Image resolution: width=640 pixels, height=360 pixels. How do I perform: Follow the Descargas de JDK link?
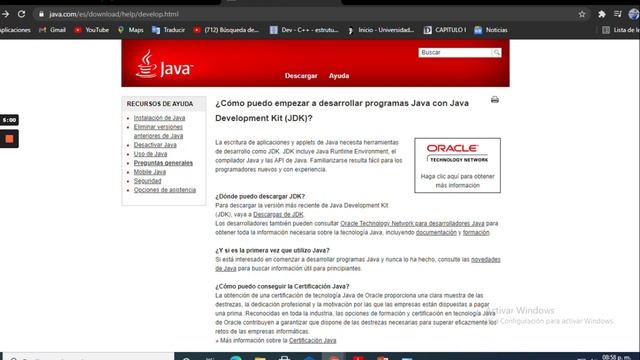[x=278, y=214]
